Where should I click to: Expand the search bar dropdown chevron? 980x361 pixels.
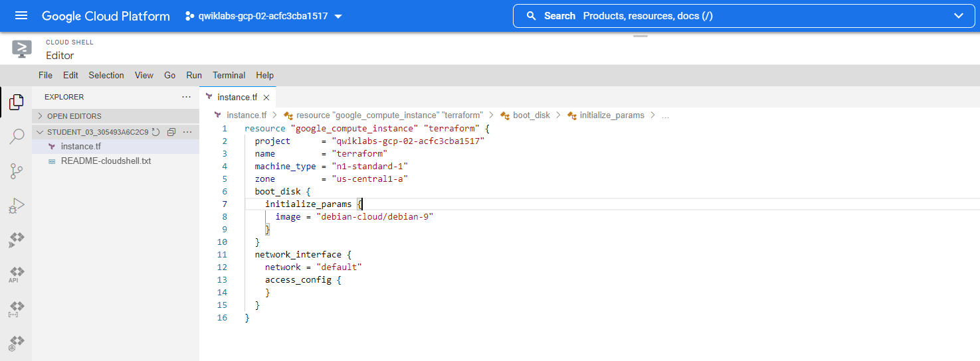pos(959,16)
